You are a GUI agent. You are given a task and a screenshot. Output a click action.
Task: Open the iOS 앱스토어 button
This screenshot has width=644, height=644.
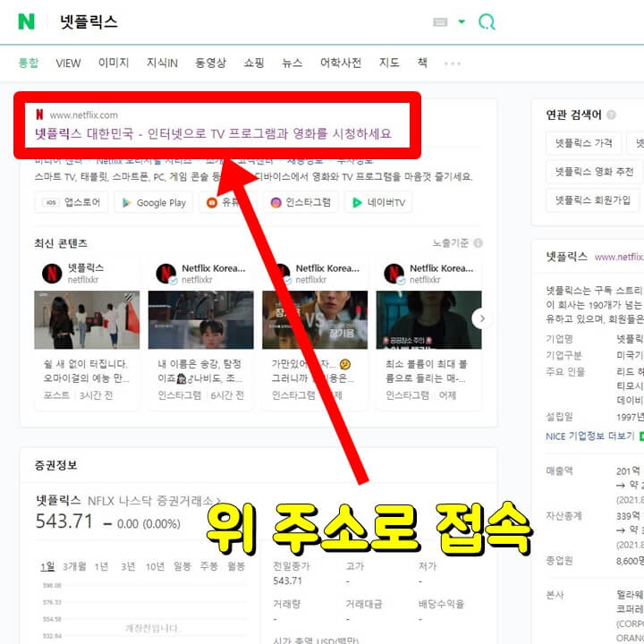[x=72, y=202]
